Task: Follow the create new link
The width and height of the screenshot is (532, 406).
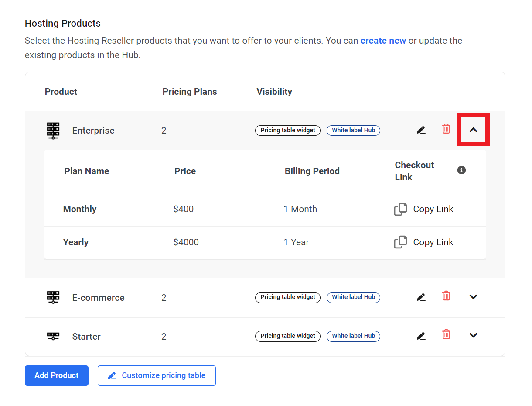Action: (383, 41)
